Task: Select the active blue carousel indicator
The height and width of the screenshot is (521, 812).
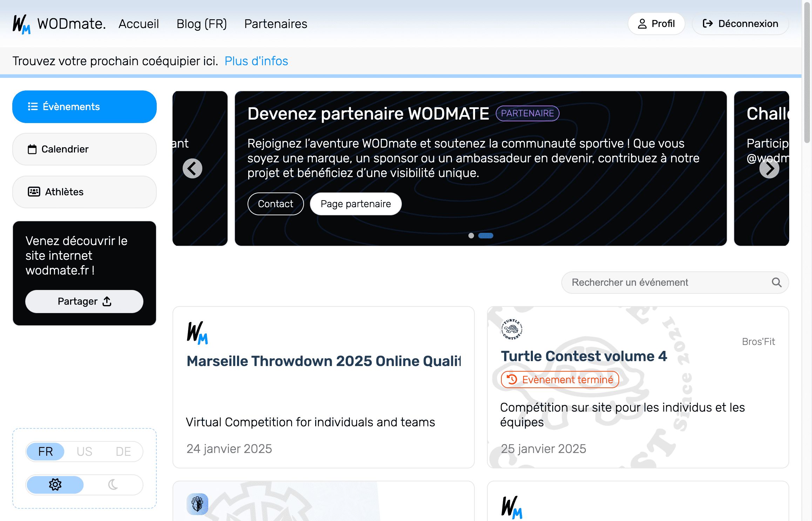Action: pyautogui.click(x=486, y=236)
